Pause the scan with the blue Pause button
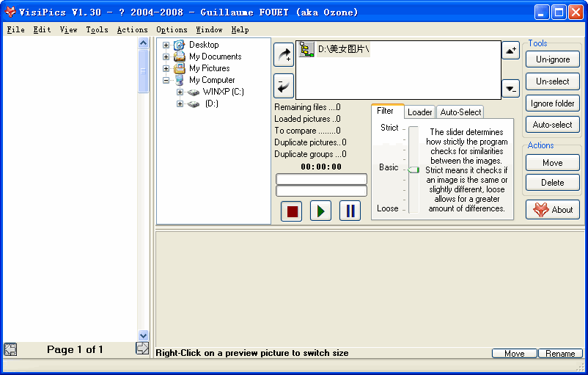Screen dimensions: 588x375 click(x=350, y=211)
